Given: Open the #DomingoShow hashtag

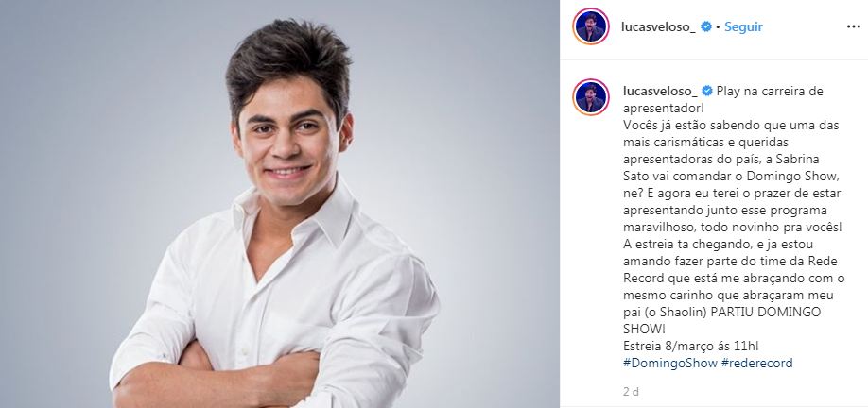Looking at the screenshot, I should coord(669,364).
